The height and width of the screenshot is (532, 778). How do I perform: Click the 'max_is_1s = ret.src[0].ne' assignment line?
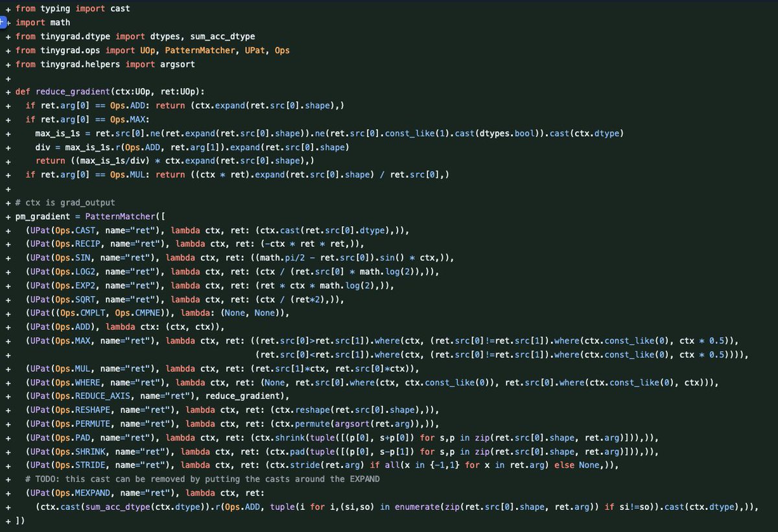(329, 133)
